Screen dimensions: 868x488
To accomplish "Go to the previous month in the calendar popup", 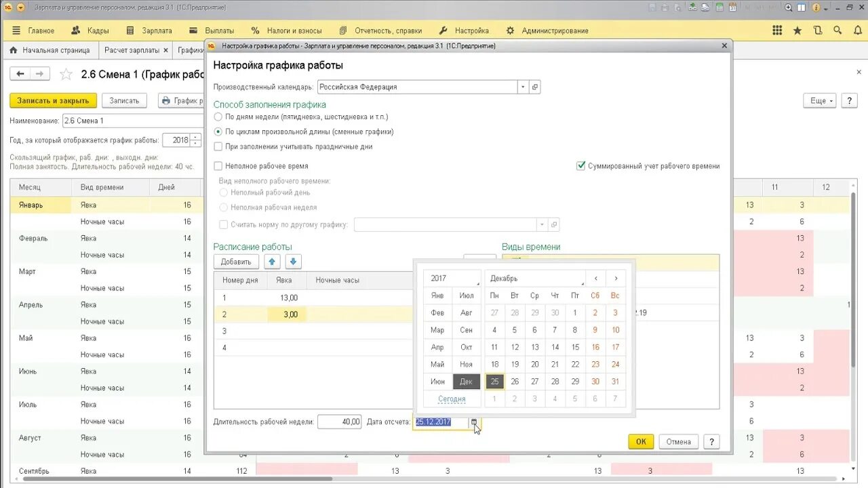I will [595, 278].
